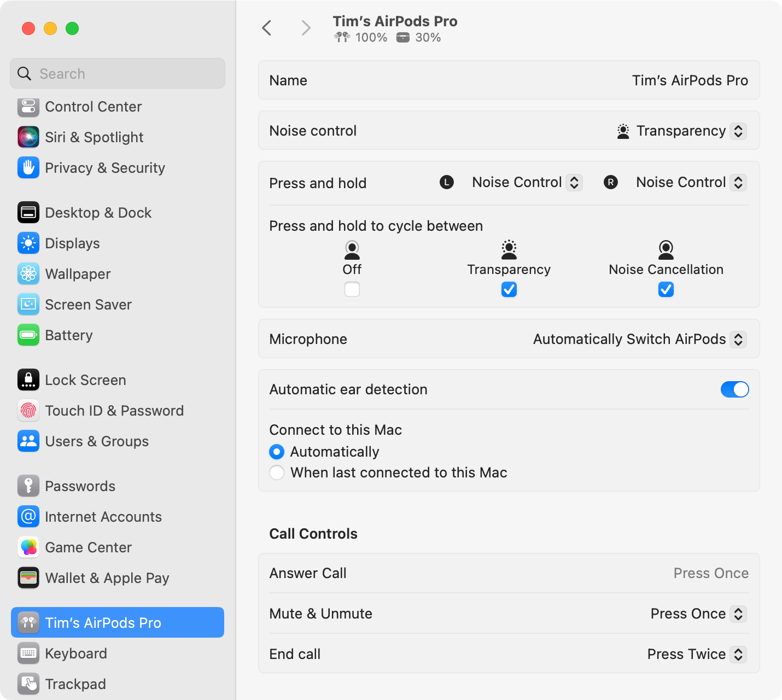Select 'When last connected to this Mac'
The width and height of the screenshot is (782, 700).
point(277,472)
